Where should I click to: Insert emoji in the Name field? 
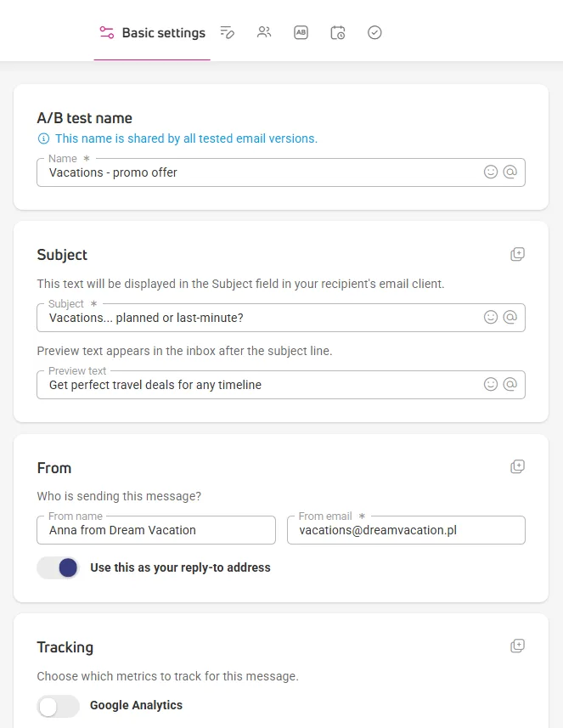491,172
